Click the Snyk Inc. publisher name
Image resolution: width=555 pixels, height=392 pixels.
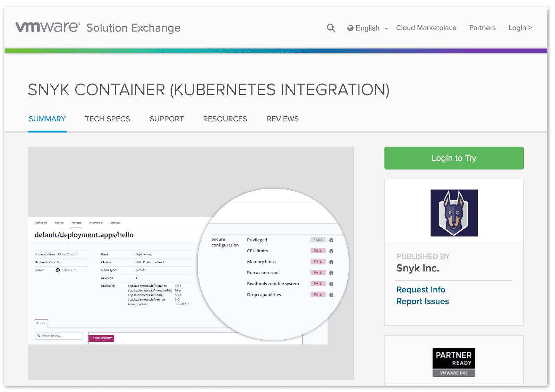418,268
